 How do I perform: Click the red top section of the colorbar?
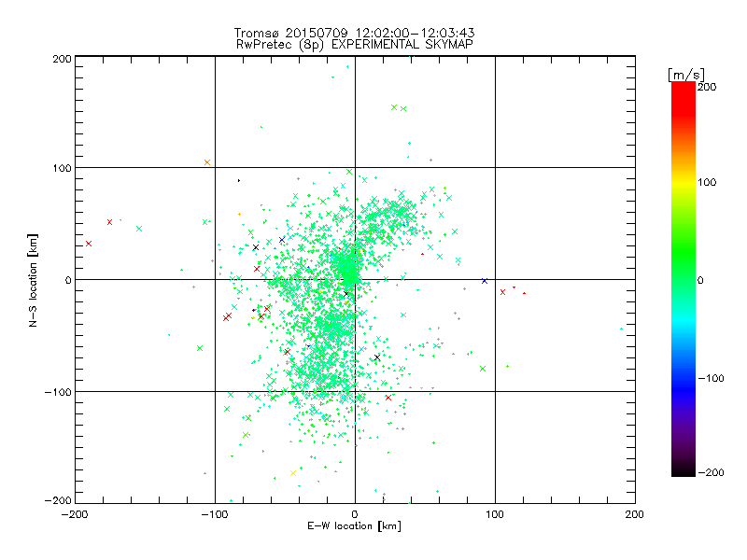tap(684, 98)
